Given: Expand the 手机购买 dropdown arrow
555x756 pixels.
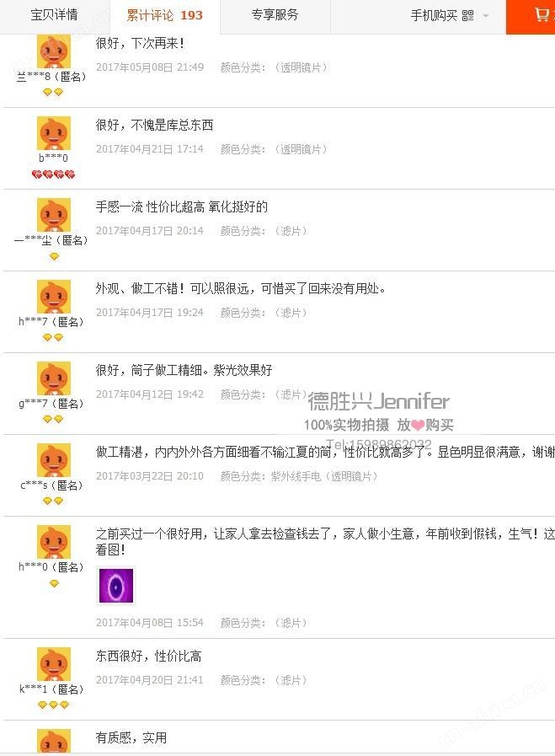Looking at the screenshot, I should 486,16.
